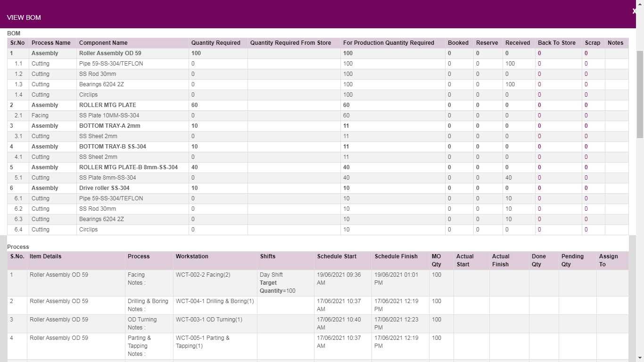Select the SS Plate 10MM-SS-304 component cell
The height and width of the screenshot is (362, 644).
pyautogui.click(x=109, y=115)
